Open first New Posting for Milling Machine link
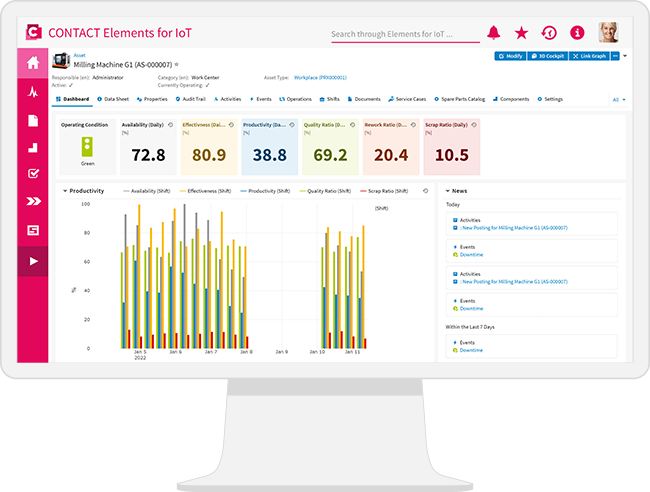Image resolution: width=650 pixels, height=492 pixels. pyautogui.click(x=514, y=228)
